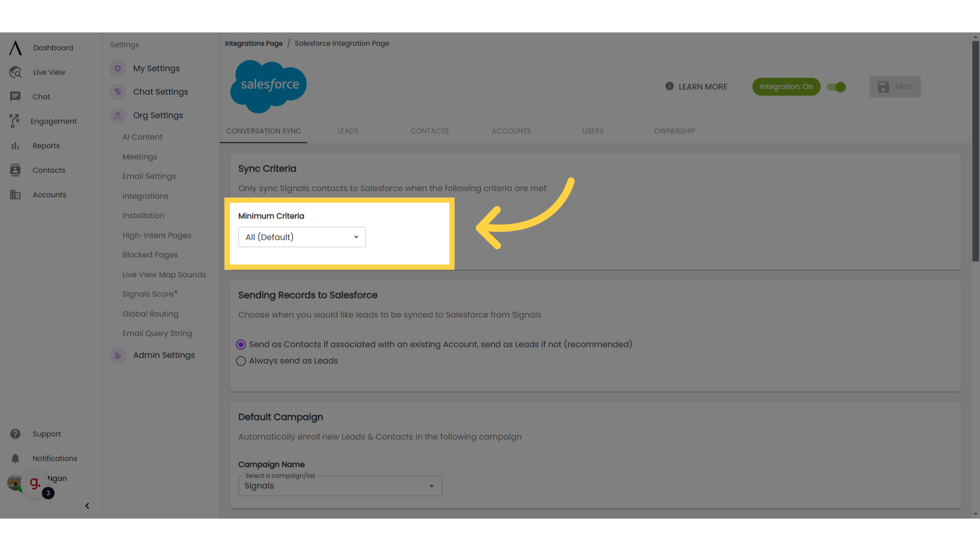Viewport: 980px width, 551px height.
Task: Collapse sidebar with left chevron
Action: tap(87, 506)
